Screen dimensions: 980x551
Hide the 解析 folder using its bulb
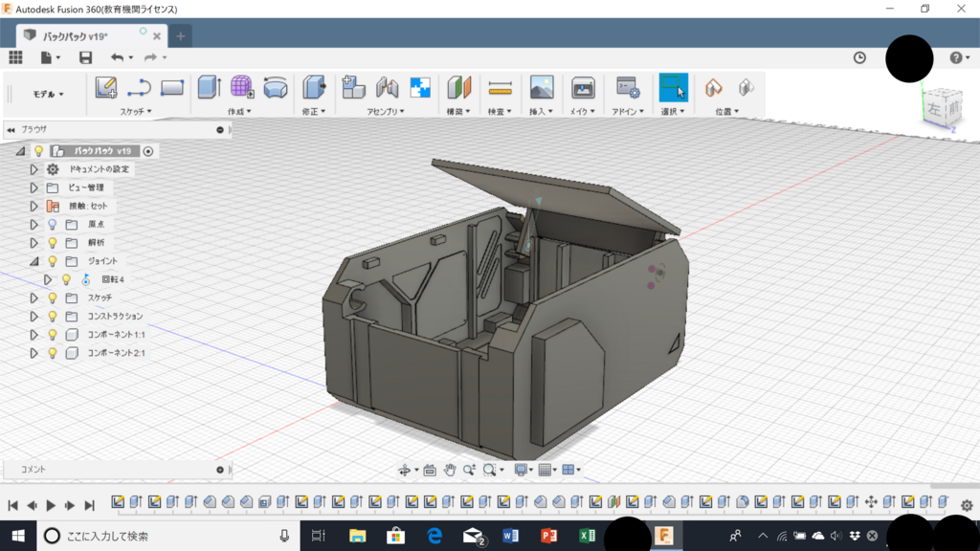pyautogui.click(x=53, y=242)
